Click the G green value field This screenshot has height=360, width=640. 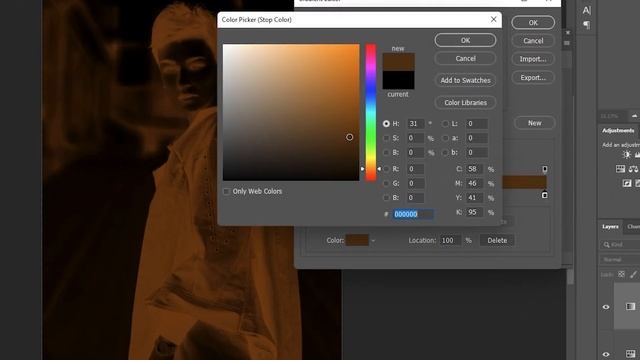click(416, 184)
